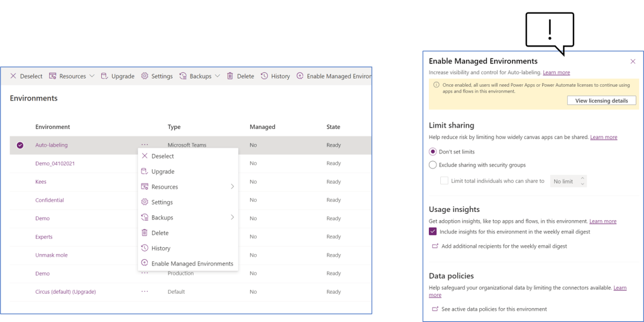
Task: Choose Exclude sharing with security groups
Action: (433, 165)
